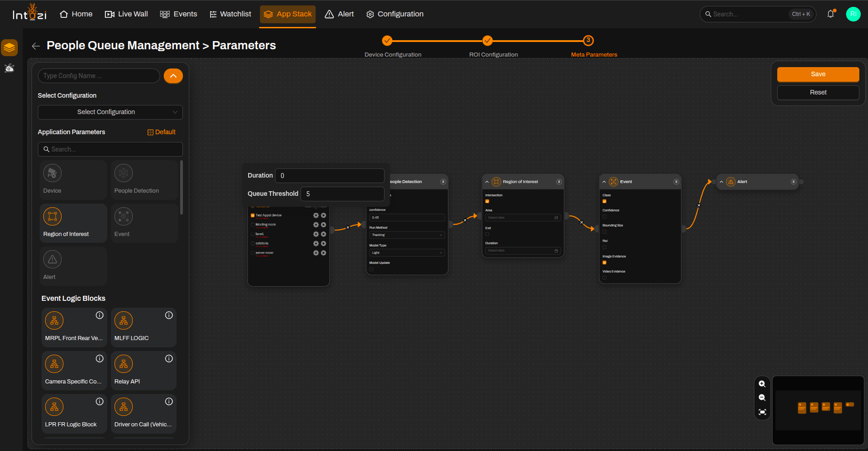Click the canvas minimap thumbnail
This screenshot has height=451, width=868.
pyautogui.click(x=818, y=410)
